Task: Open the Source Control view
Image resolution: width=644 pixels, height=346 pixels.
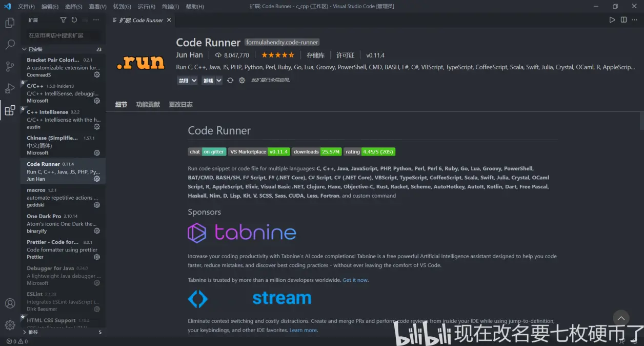Action: click(x=10, y=66)
